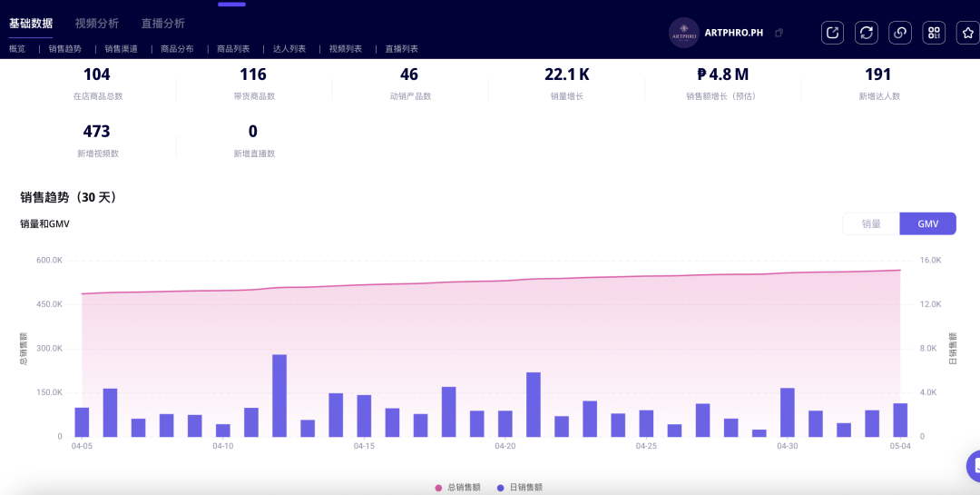Jump to 商品列表 section
The image size is (980, 495).
(233, 49)
